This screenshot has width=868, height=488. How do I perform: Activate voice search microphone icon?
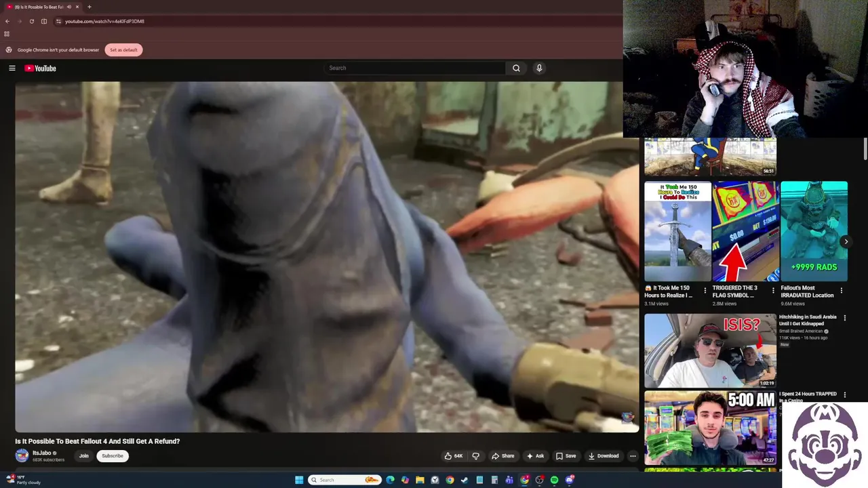(539, 68)
